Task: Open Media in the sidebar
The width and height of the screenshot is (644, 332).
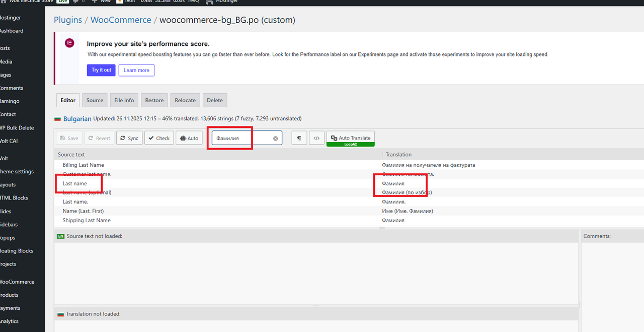Action: [6, 61]
